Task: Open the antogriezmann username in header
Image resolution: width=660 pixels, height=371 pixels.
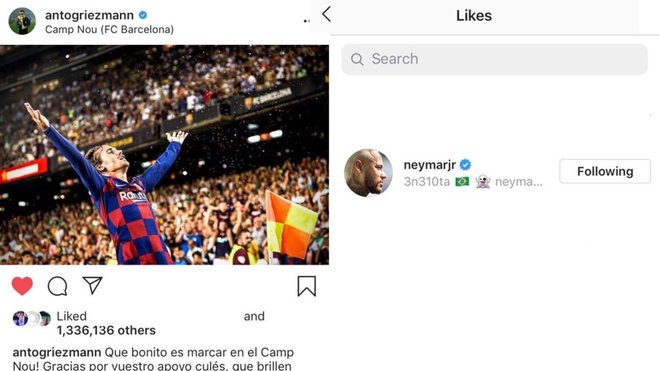Action: (x=89, y=15)
